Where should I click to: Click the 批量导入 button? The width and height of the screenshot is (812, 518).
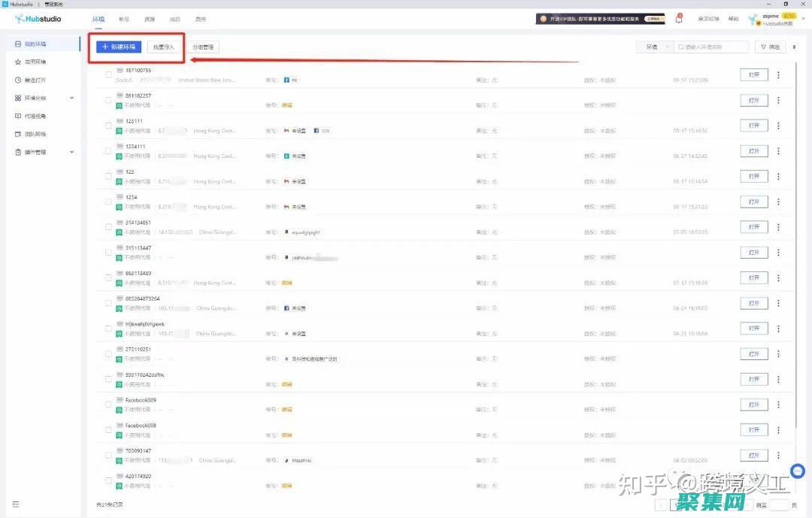[x=164, y=47]
